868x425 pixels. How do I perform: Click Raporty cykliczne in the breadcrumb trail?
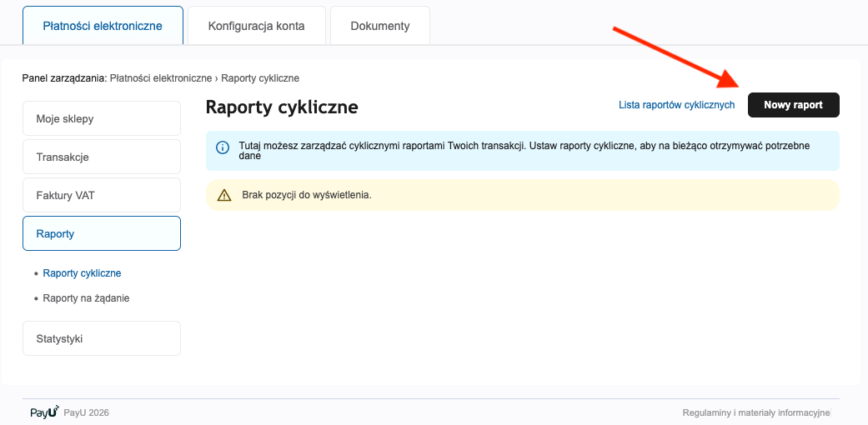coord(260,78)
